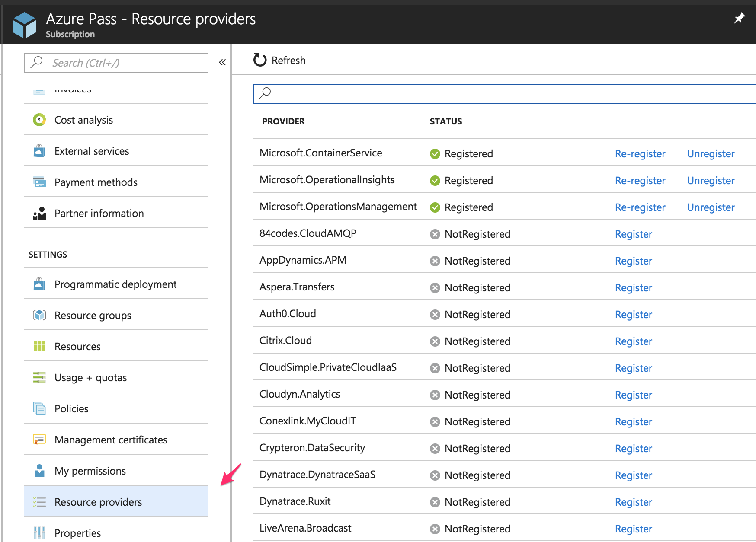Click the magnifier icon in the sidebar search
This screenshot has height=542, width=756.
[x=37, y=62]
